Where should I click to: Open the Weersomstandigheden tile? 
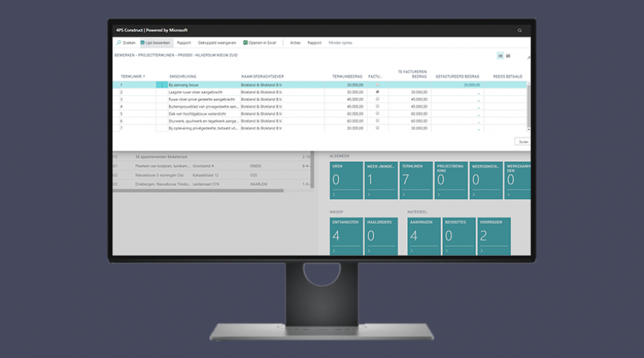[x=486, y=180]
